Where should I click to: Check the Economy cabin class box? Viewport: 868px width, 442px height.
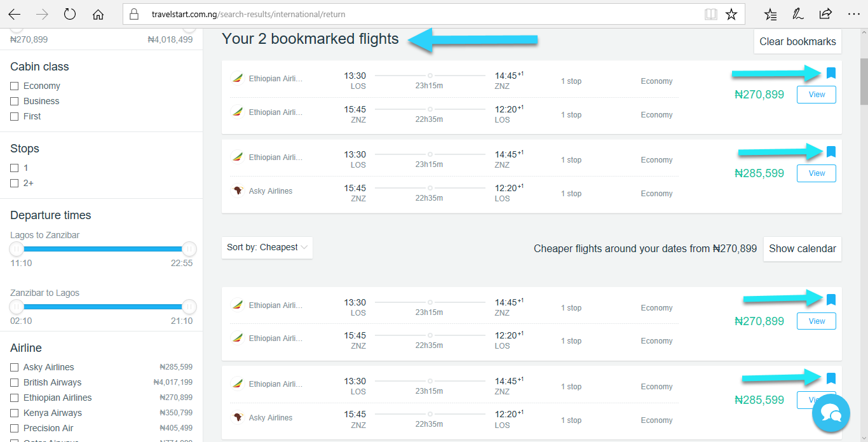coord(15,86)
